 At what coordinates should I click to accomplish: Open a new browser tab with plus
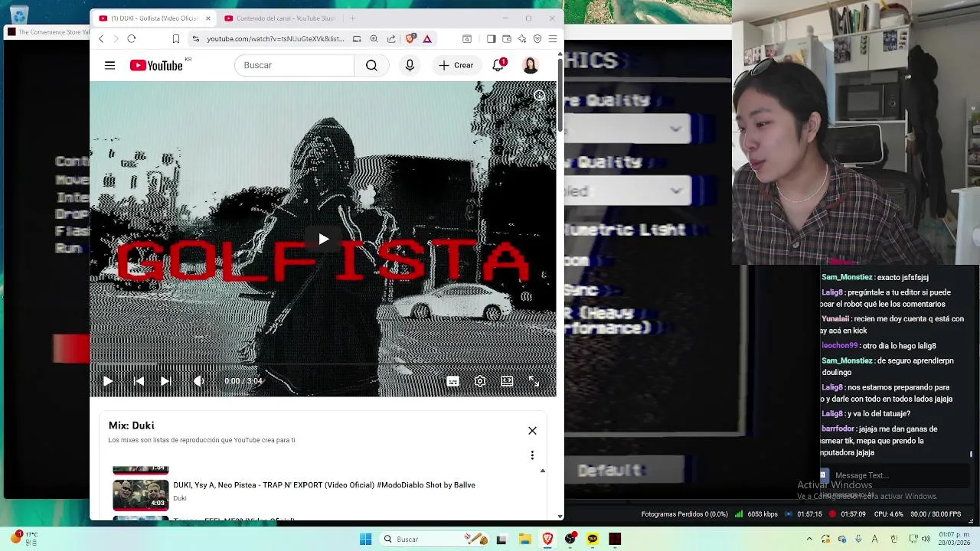coord(352,18)
